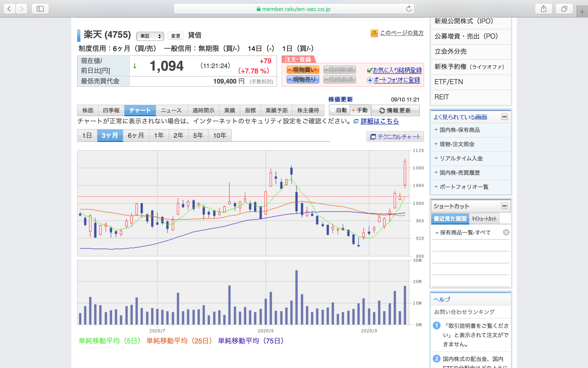Switch to the 四季報 tab
Screen dimensions: 588x368
pyautogui.click(x=111, y=110)
